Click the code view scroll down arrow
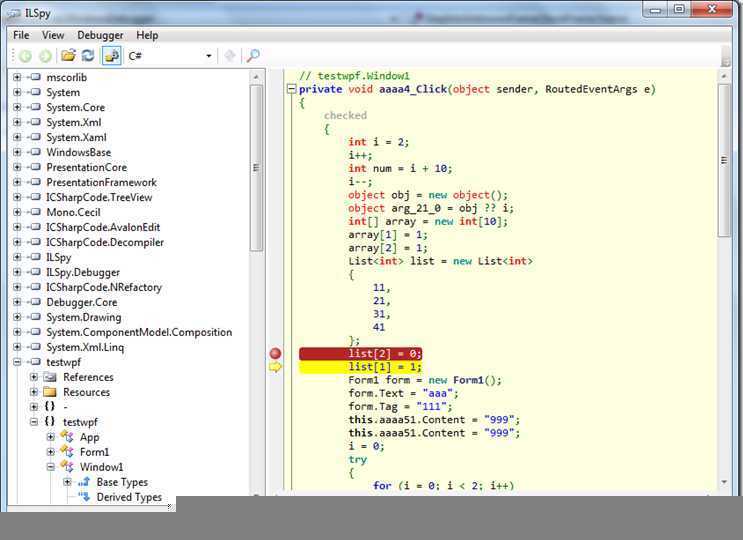Image resolution: width=743 pixels, height=540 pixels. pos(724,482)
